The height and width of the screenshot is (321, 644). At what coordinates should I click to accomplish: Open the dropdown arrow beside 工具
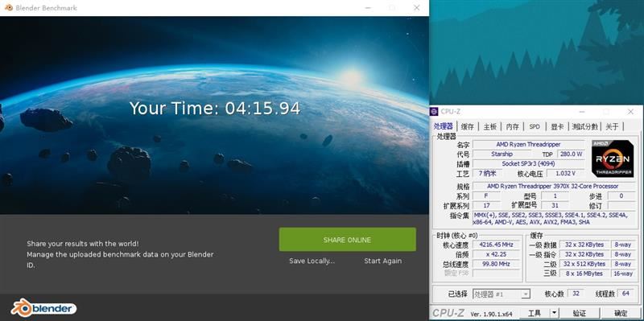(x=555, y=313)
